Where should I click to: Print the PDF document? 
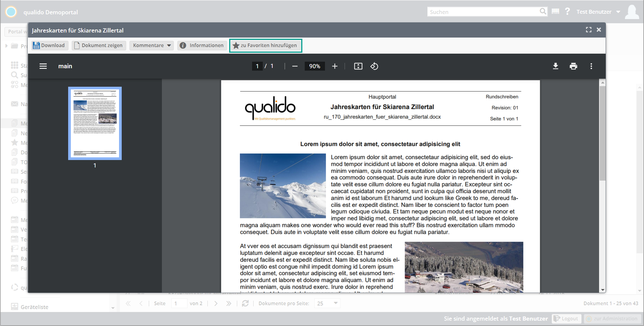[573, 66]
